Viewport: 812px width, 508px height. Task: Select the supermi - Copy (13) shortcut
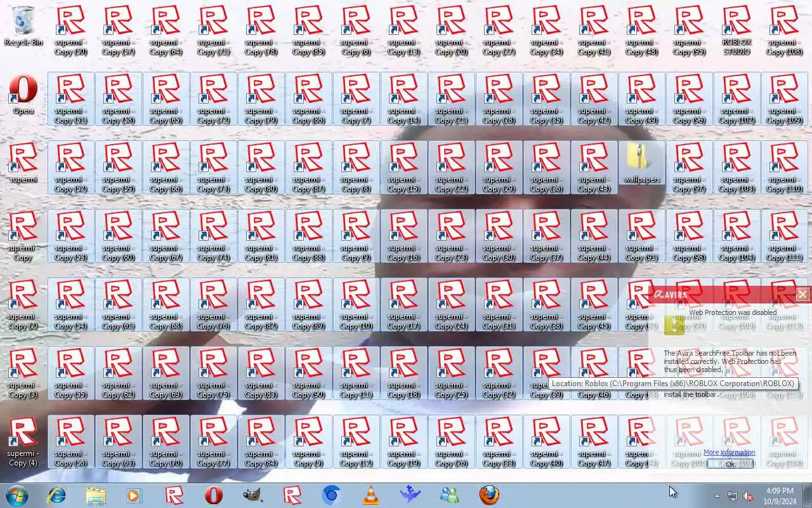click(403, 30)
